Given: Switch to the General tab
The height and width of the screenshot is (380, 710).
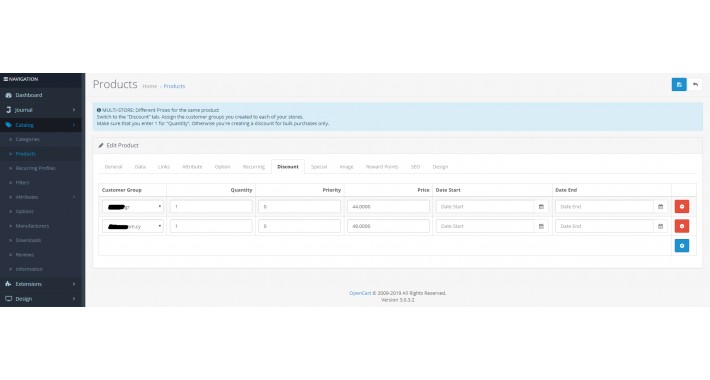Looking at the screenshot, I should (x=113, y=167).
